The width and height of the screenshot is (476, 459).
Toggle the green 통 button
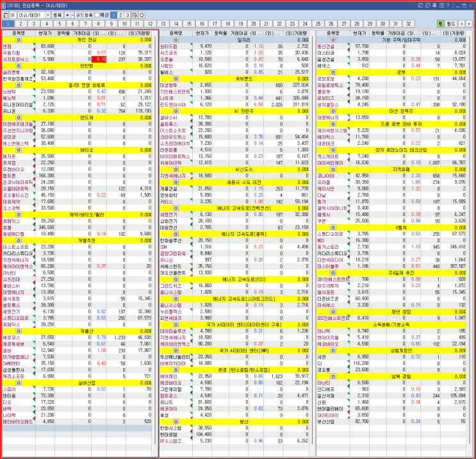pos(440,24)
